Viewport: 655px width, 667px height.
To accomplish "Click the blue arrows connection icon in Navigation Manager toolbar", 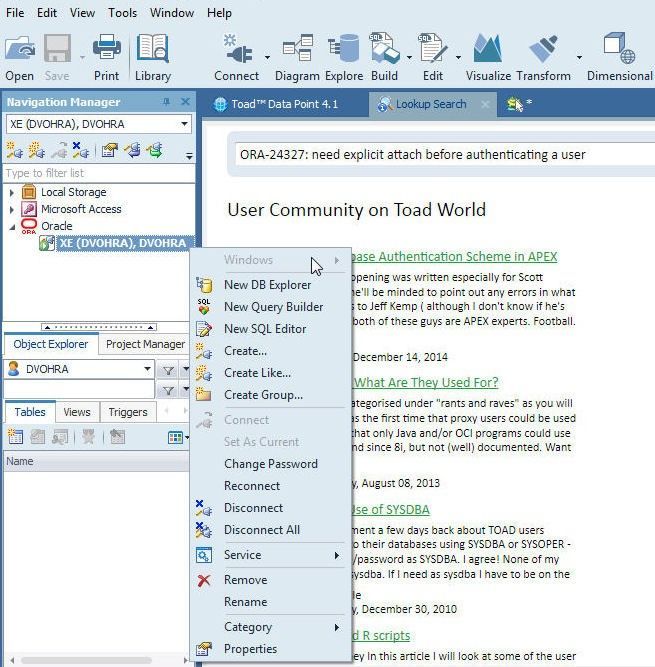I will [133, 150].
